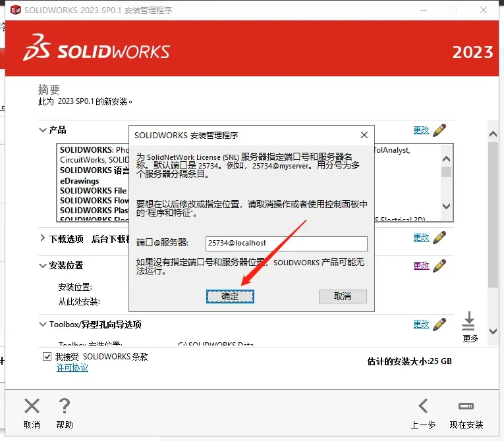Click the 更改 link for 产品
Viewport: 504px width, 441px height.
coord(421,130)
